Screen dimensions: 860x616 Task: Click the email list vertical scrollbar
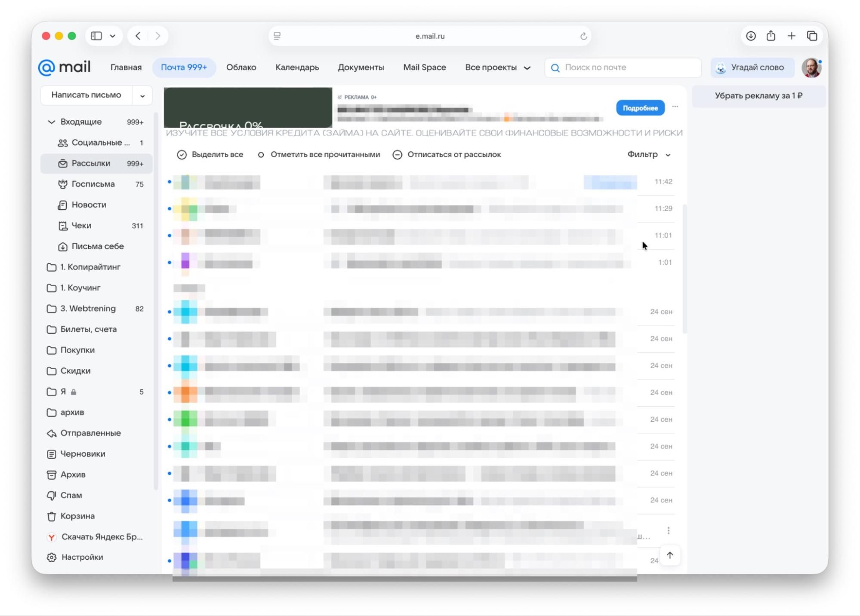(x=685, y=269)
